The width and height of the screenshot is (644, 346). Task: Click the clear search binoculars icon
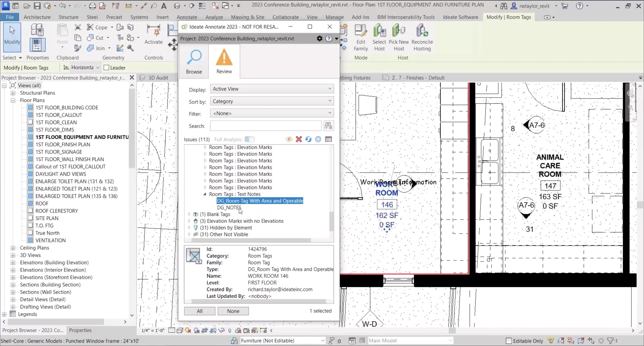328,126
